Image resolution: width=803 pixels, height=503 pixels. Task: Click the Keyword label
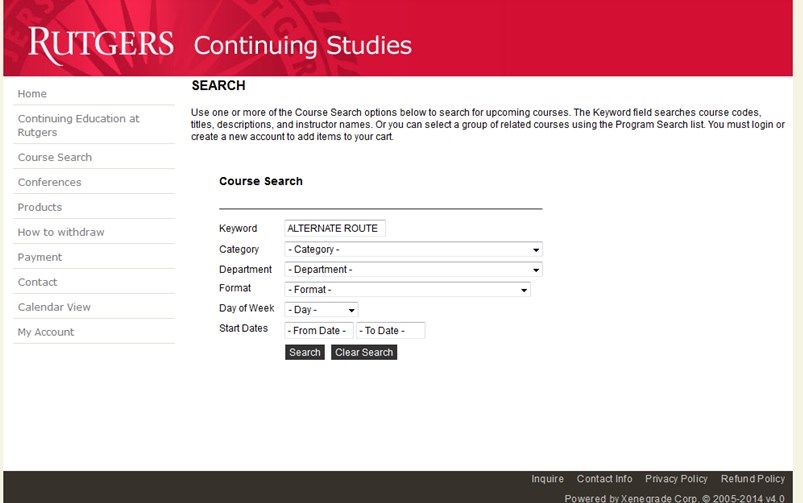click(x=238, y=228)
